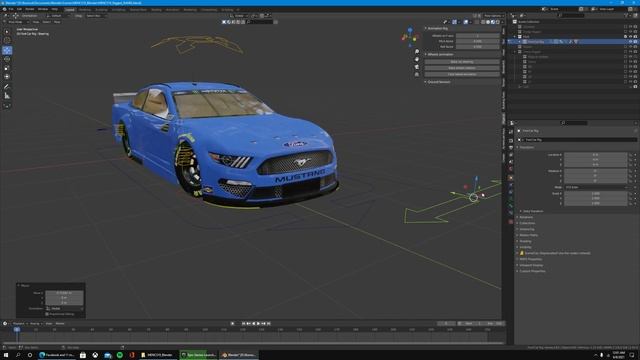640x360 pixels.
Task: Toggle visibility eye of Ford Car Rig row
Action: 631,42
